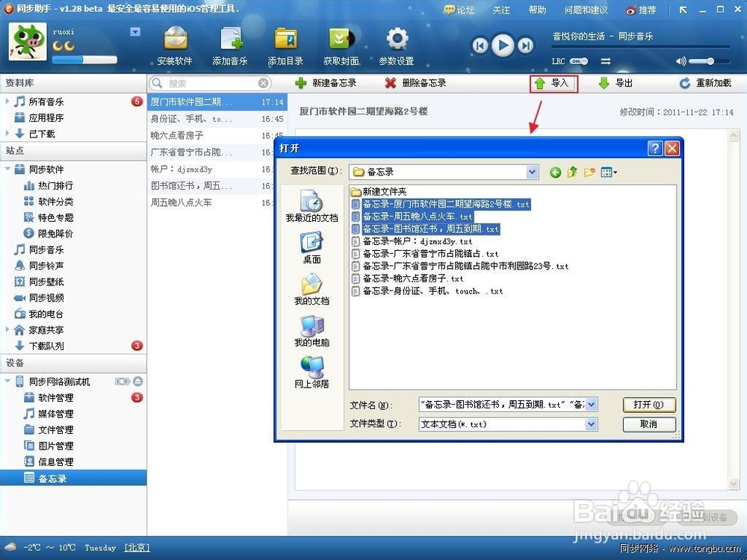Open the user dropdown next to ruoxi
747x560 pixels.
point(135,32)
